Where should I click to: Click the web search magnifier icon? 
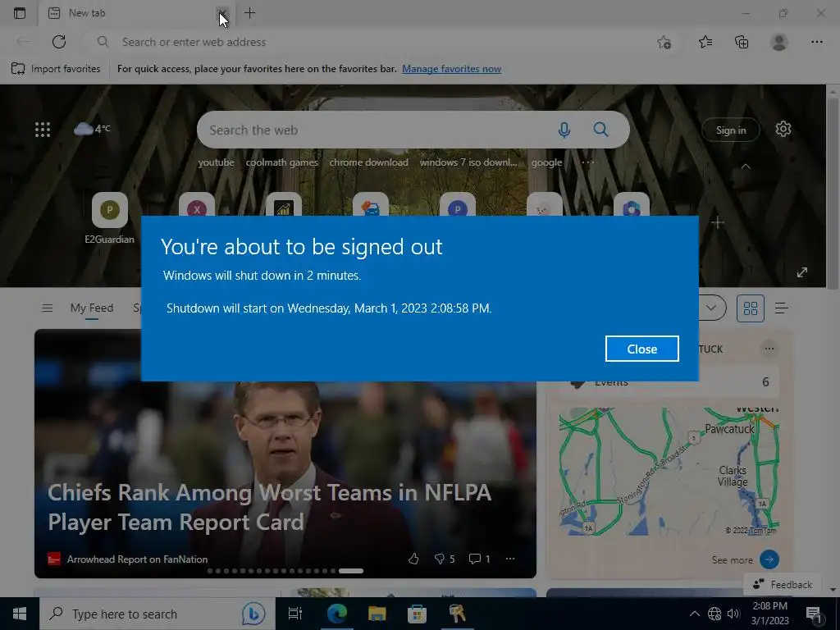(x=601, y=130)
